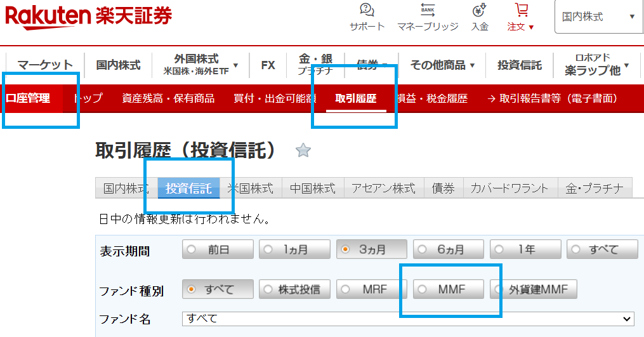Click the favorite star next to 取引履歴 title

[303, 150]
